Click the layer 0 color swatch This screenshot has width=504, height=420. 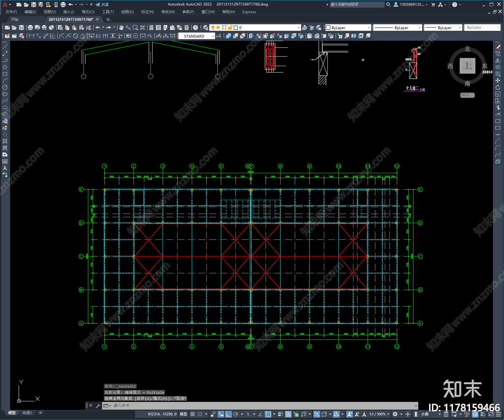236,28
